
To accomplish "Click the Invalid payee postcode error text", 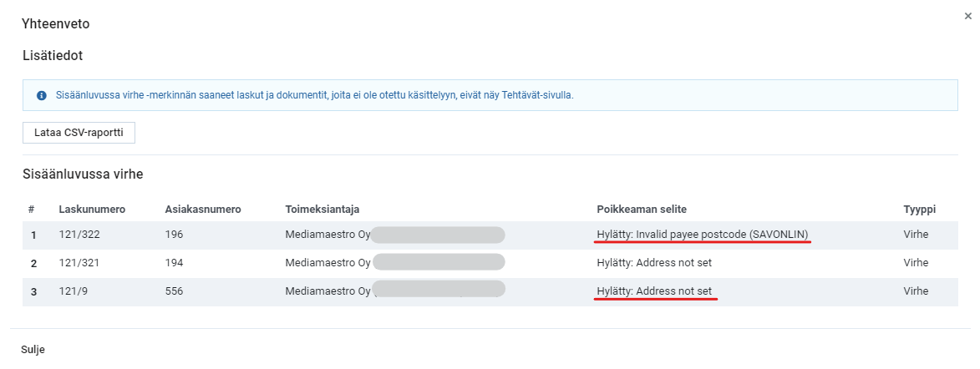I will 702,235.
